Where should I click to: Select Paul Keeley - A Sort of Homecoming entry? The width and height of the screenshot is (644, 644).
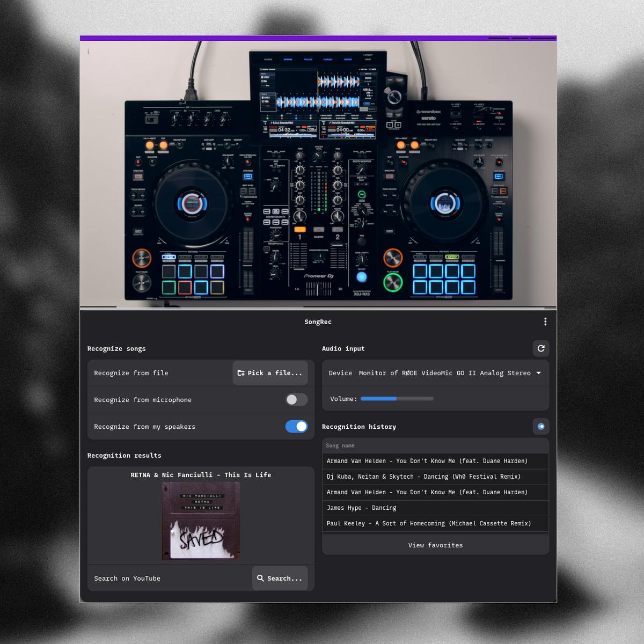coord(428,523)
